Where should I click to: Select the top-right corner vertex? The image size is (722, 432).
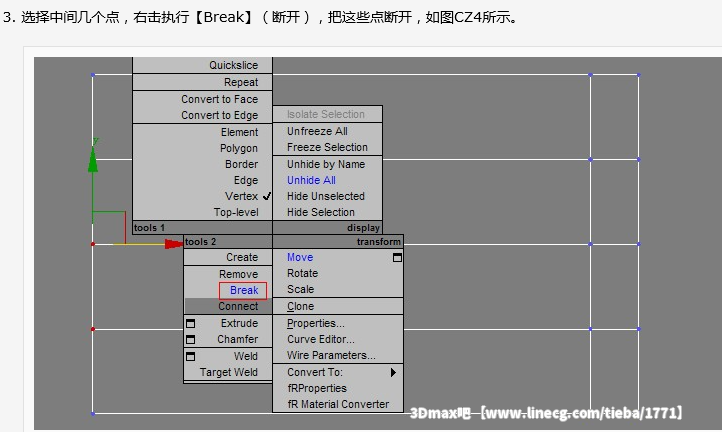(639, 75)
